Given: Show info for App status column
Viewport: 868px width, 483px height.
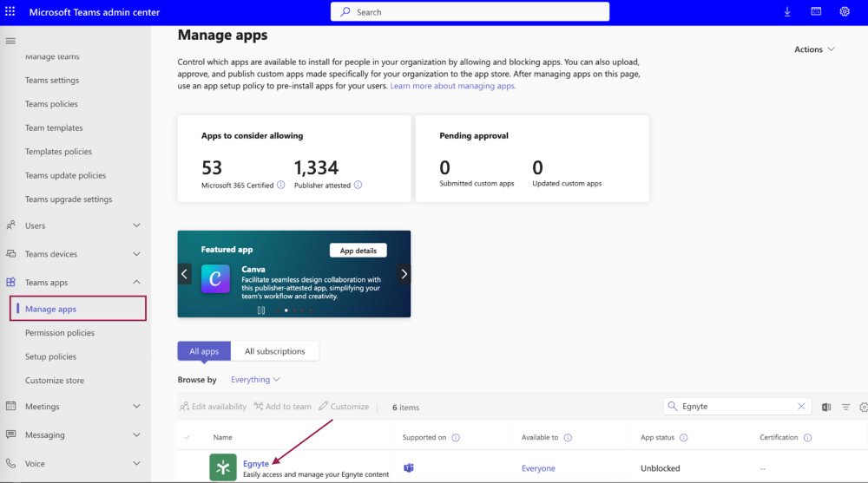Looking at the screenshot, I should click(684, 438).
